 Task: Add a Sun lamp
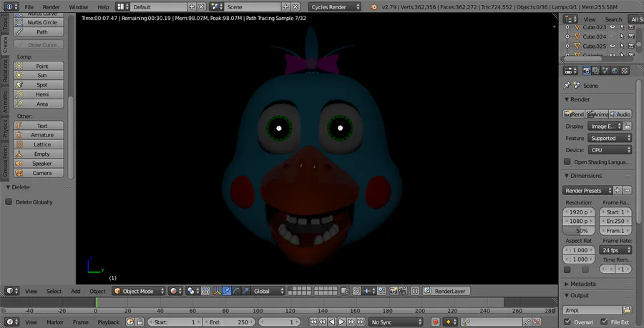pyautogui.click(x=42, y=75)
